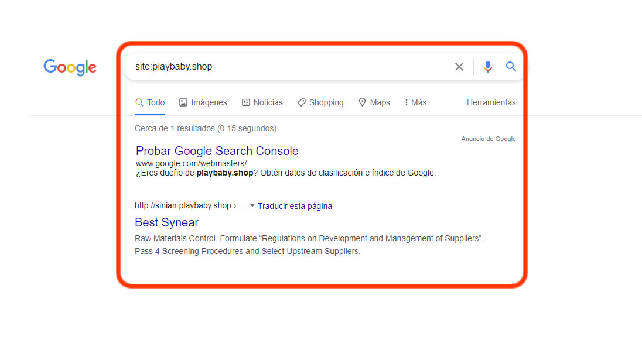The width and height of the screenshot is (642, 364).
Task: Clear the search box with X icon
Action: tap(459, 67)
